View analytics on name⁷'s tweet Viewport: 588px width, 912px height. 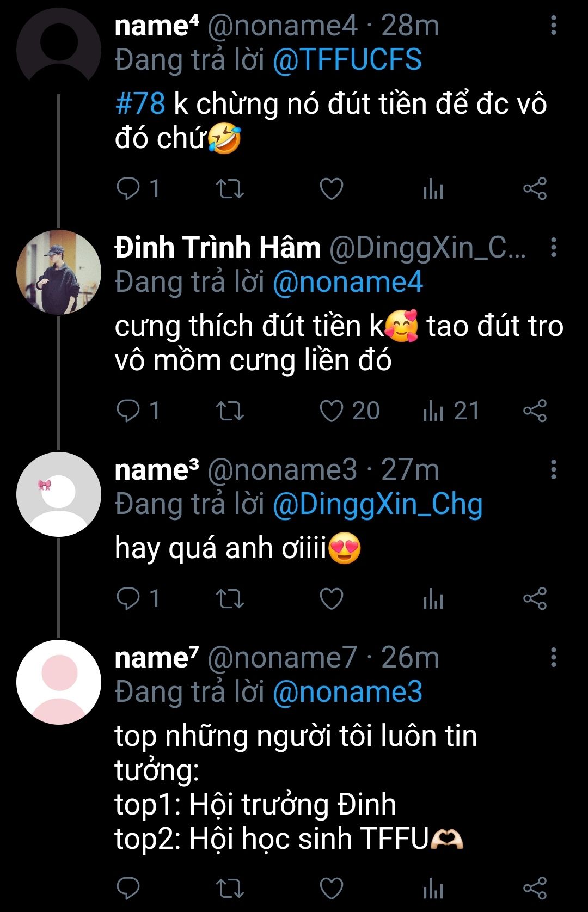coord(433,889)
